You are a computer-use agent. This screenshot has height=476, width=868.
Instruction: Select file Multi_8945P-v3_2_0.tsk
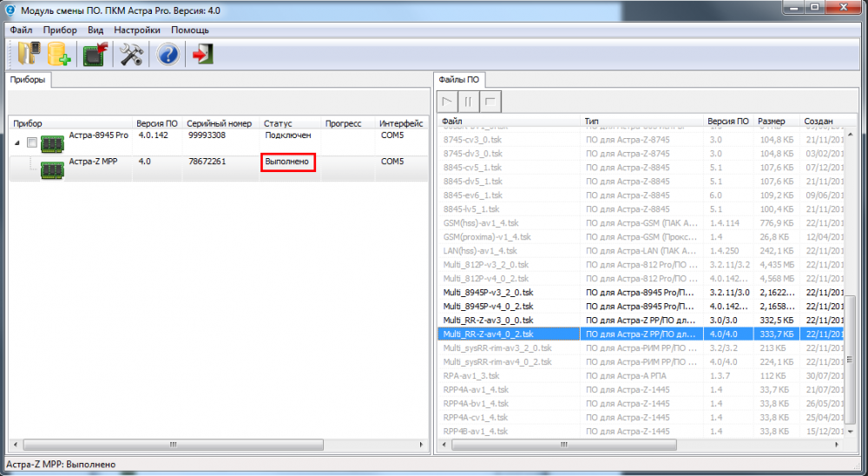tap(641, 293)
